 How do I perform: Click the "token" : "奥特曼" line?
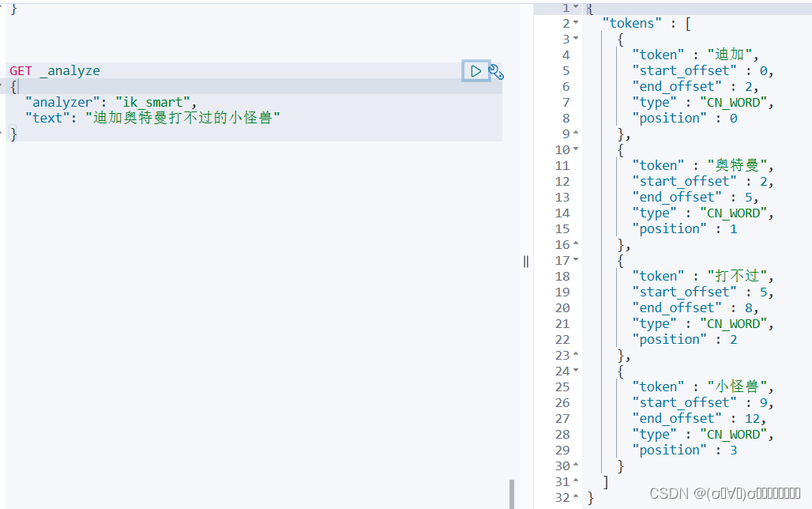coord(703,165)
